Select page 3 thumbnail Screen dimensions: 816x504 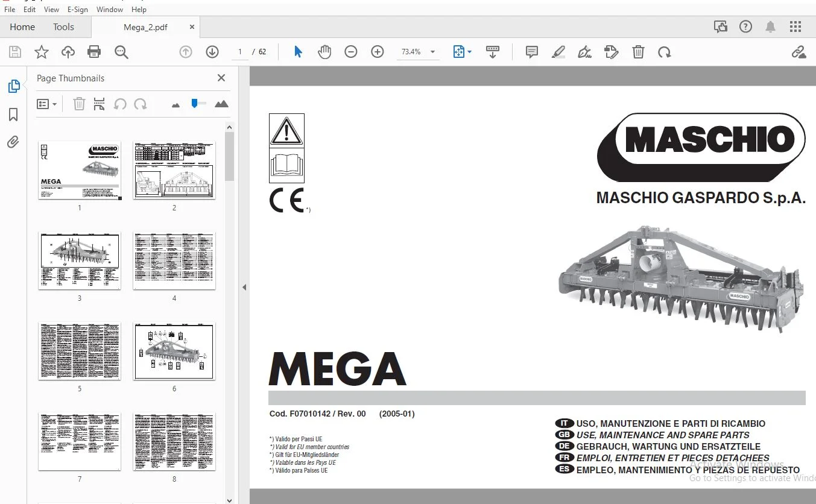pos(80,260)
